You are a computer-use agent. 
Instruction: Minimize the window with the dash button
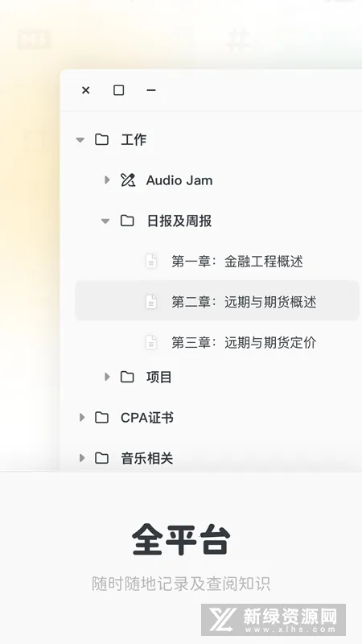point(151,90)
